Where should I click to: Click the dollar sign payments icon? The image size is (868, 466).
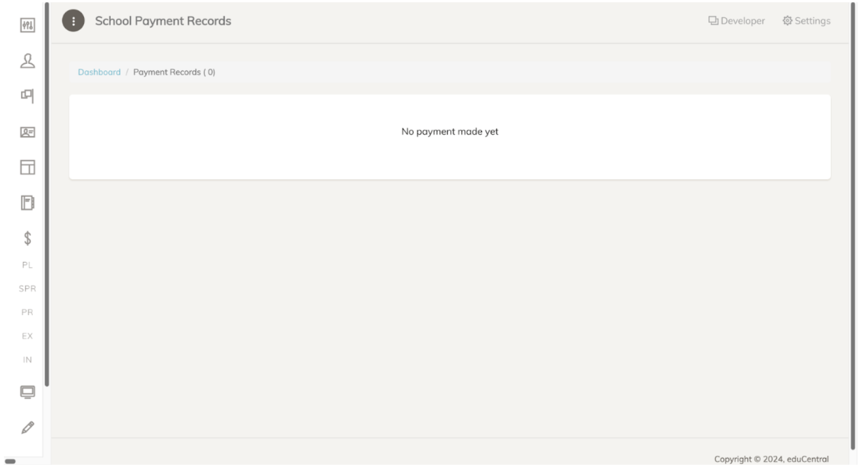click(27, 238)
